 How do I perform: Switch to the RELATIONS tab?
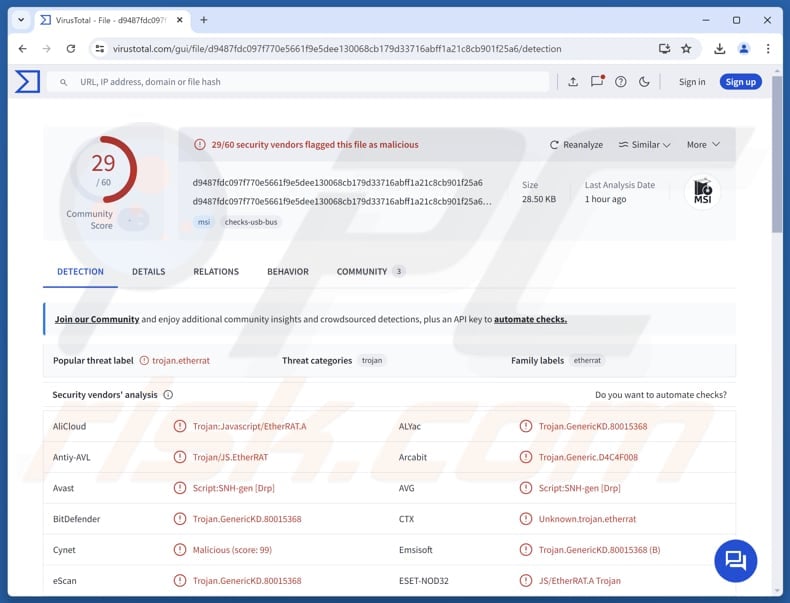(216, 272)
